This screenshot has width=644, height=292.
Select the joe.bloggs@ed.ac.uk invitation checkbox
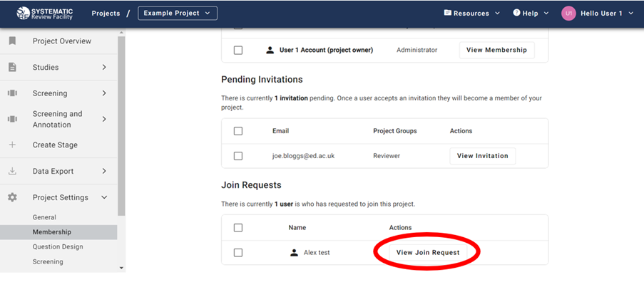(x=238, y=156)
